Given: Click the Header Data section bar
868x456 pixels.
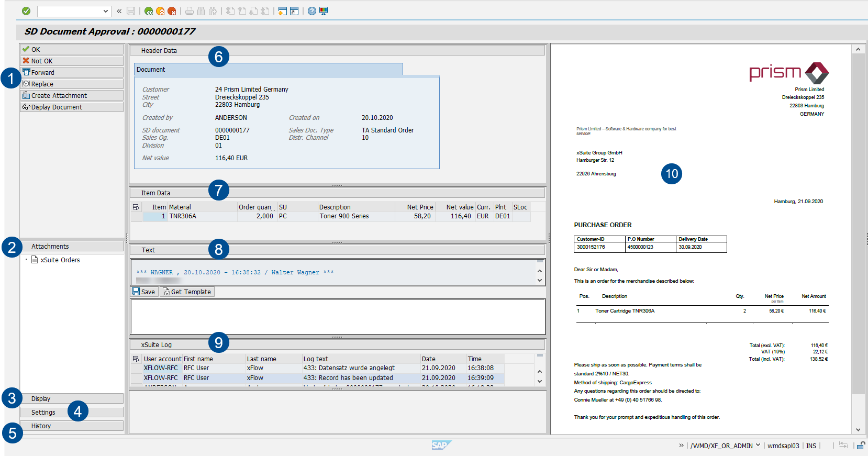Looking at the screenshot, I should [337, 50].
